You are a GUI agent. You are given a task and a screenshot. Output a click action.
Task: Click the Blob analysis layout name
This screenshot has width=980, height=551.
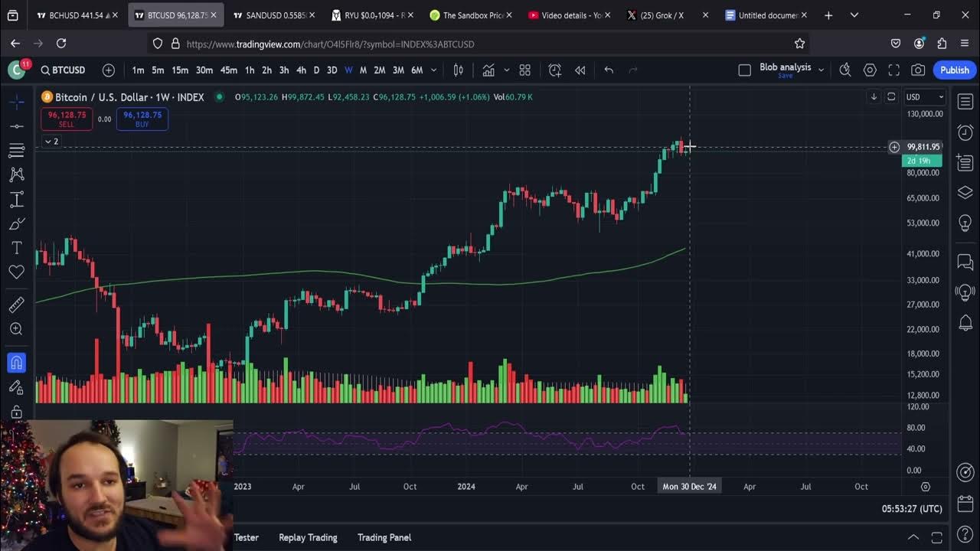coord(785,67)
